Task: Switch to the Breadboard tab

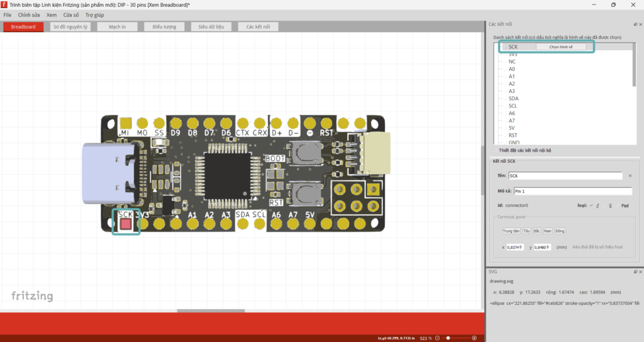Action: (x=23, y=26)
